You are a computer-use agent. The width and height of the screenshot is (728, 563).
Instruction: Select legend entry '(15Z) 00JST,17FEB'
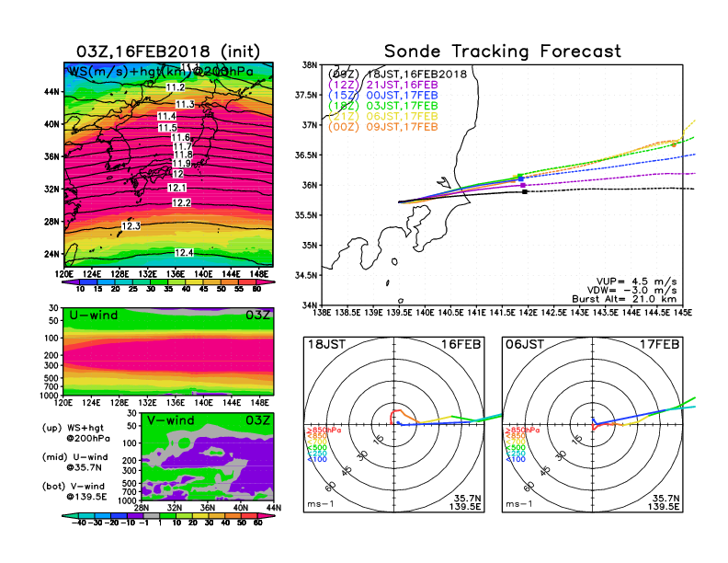pos(383,96)
